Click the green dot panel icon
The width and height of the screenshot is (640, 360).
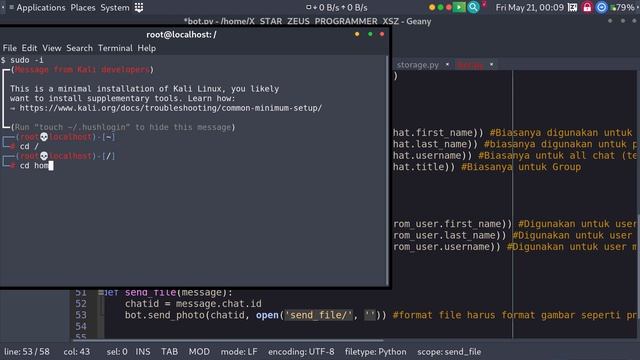(440, 7)
